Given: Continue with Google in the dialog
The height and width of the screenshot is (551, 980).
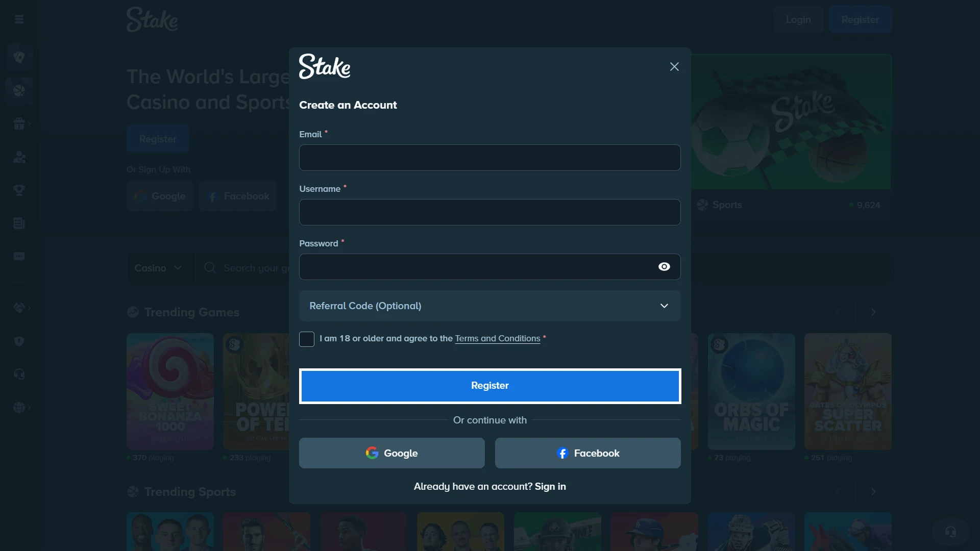Looking at the screenshot, I should coord(392,453).
